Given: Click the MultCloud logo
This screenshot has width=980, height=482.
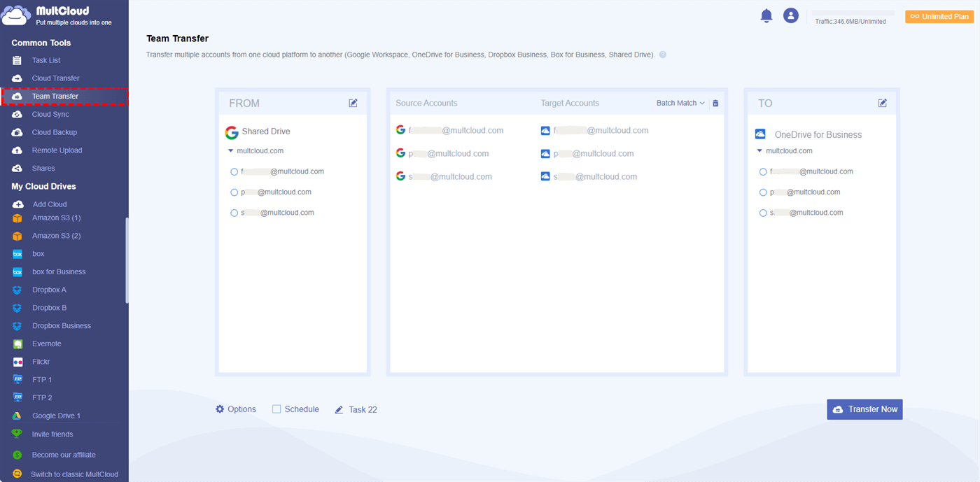Looking at the screenshot, I should click(x=56, y=15).
